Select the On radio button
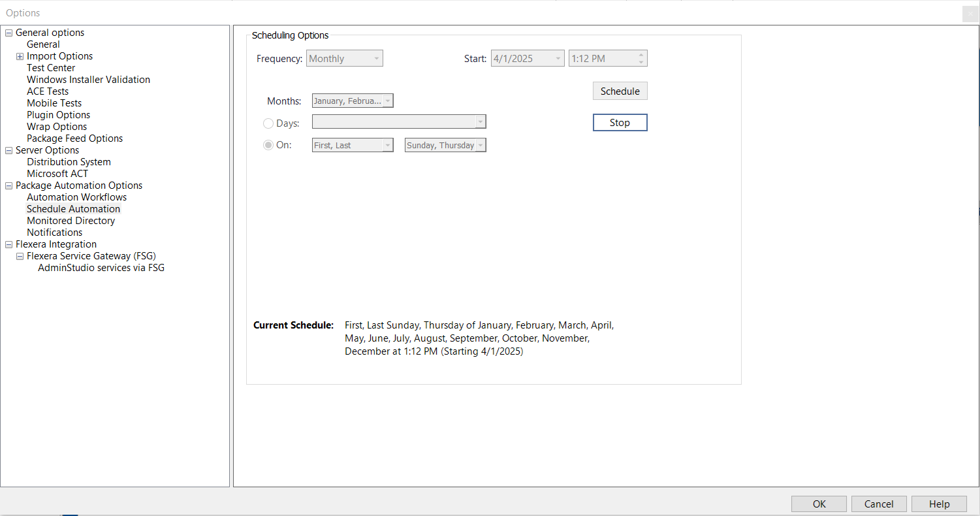This screenshot has width=980, height=516. (x=268, y=145)
